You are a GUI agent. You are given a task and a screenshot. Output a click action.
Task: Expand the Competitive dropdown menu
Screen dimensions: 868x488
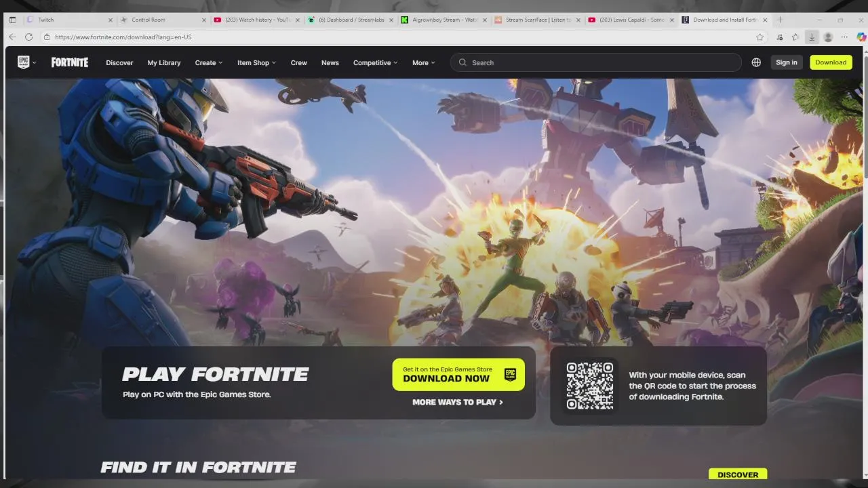(375, 62)
